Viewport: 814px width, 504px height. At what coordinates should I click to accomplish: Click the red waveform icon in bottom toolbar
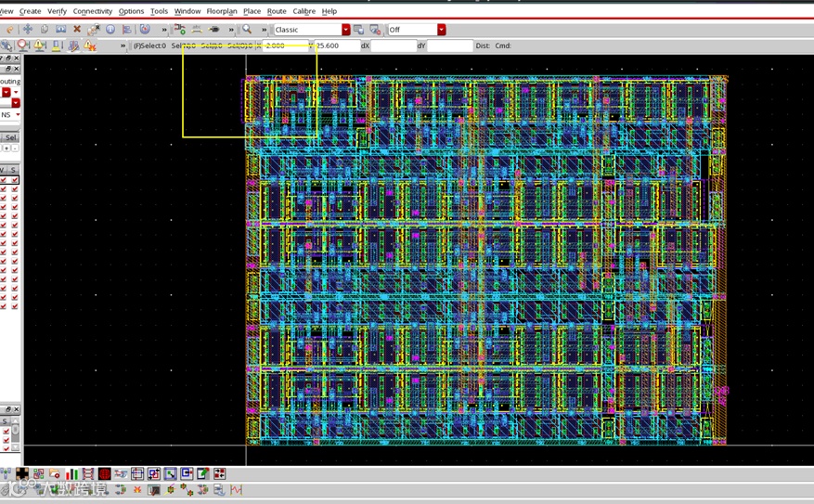[237, 489]
